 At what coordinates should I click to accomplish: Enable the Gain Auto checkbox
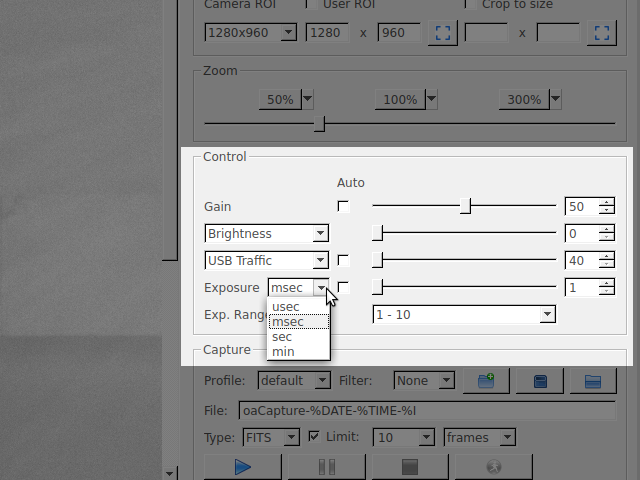pos(343,206)
